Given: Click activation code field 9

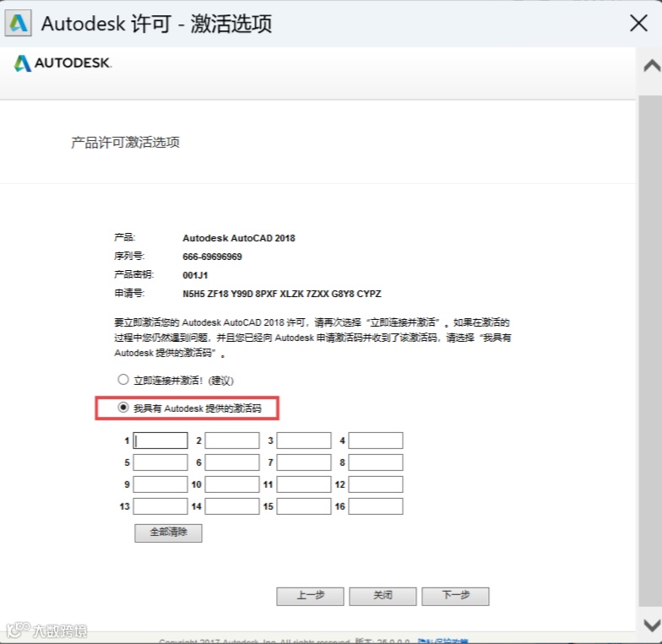Looking at the screenshot, I should (160, 484).
